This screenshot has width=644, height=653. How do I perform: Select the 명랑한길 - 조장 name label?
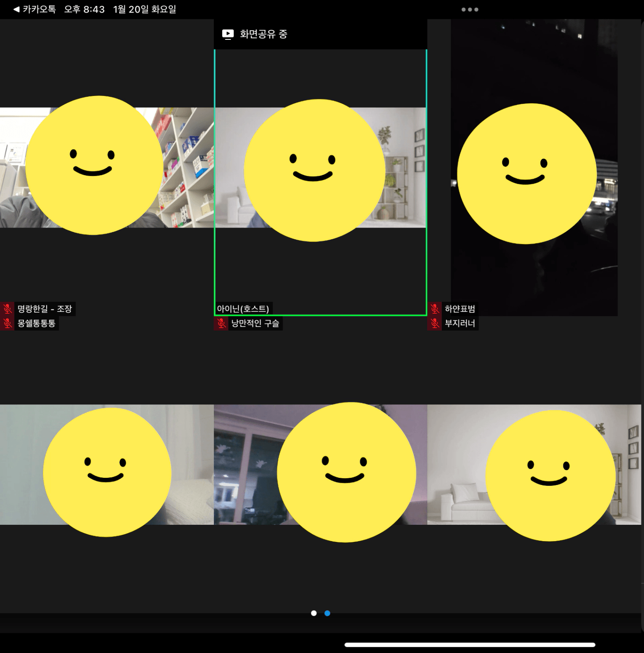(x=45, y=309)
